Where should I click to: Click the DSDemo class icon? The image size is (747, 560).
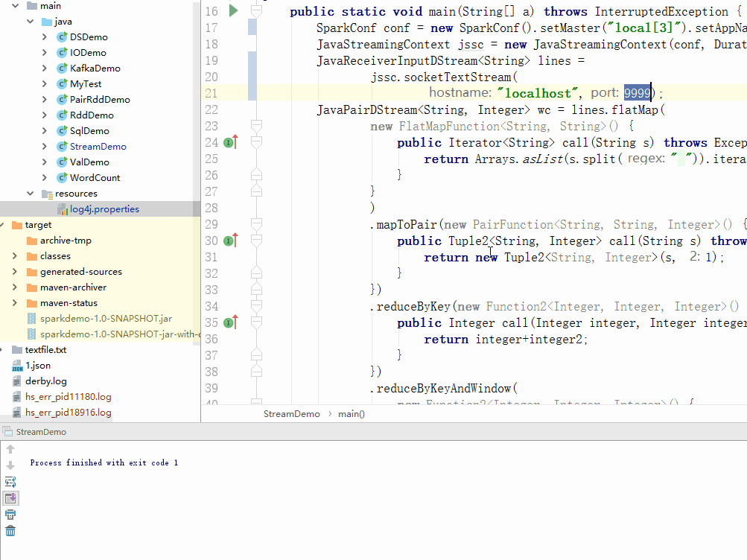pos(62,36)
